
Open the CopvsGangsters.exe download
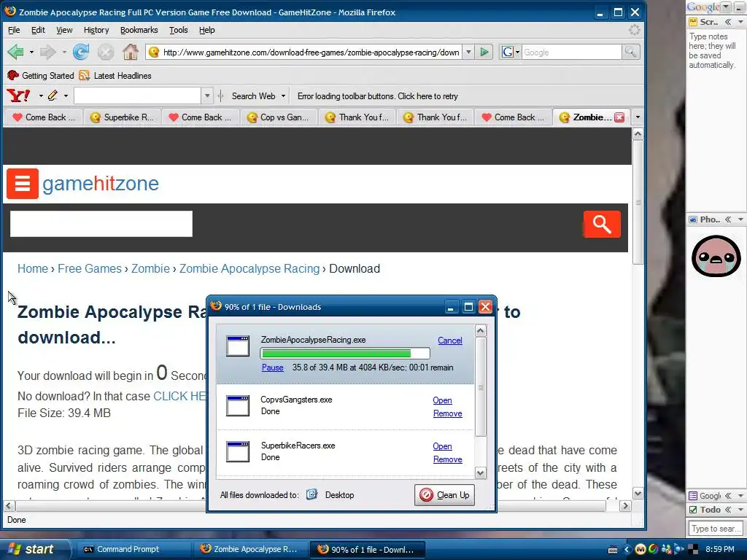pyautogui.click(x=442, y=400)
